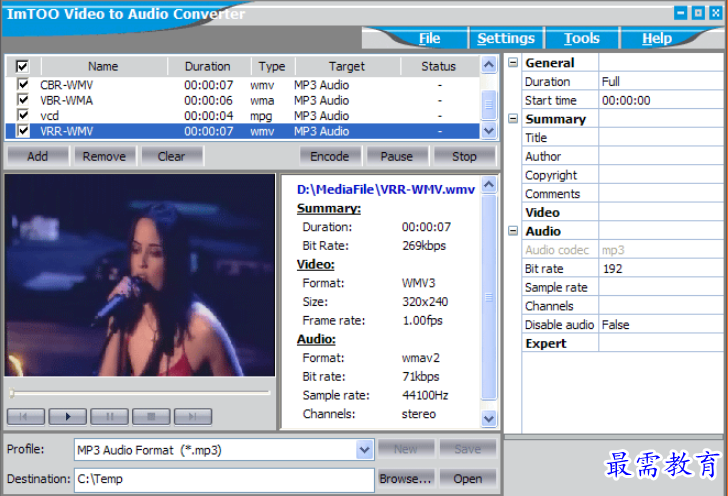Sort by the Target column header
Image resolution: width=728 pixels, height=496 pixels.
(x=347, y=66)
